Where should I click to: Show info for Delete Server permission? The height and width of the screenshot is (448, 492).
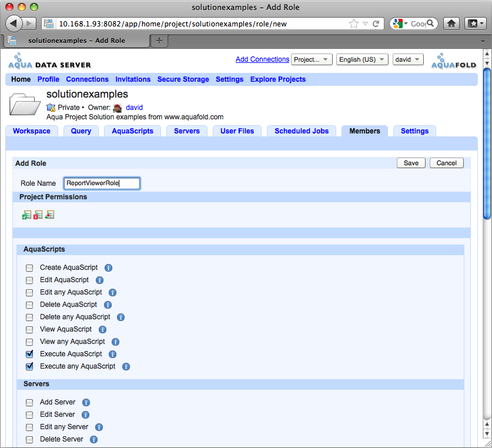94,439
